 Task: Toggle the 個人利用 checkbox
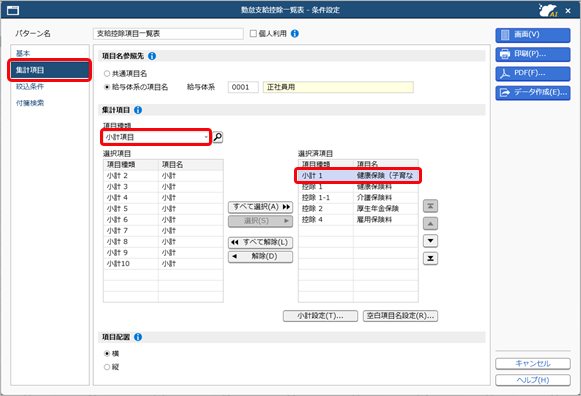coord(253,34)
